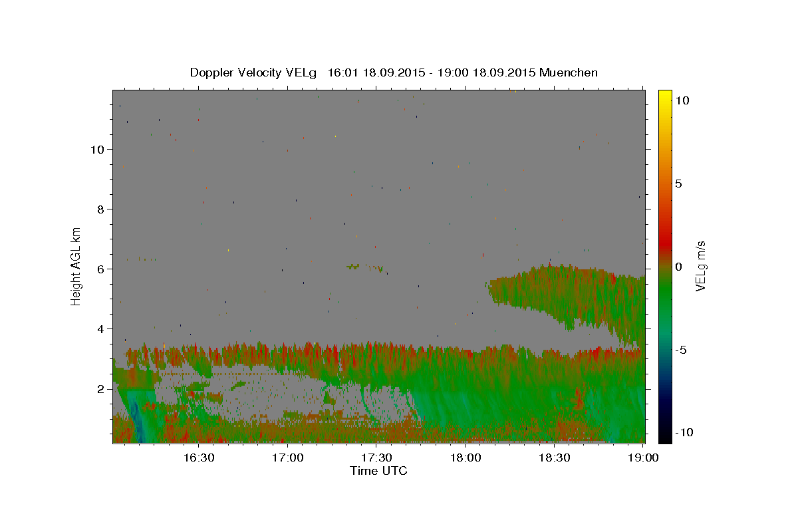Click the height tick label 2

coord(100,388)
